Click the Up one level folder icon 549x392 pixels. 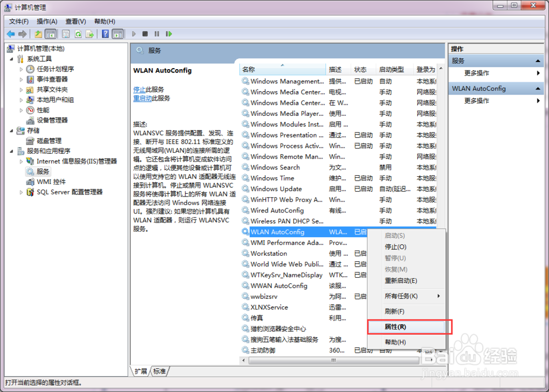point(38,34)
